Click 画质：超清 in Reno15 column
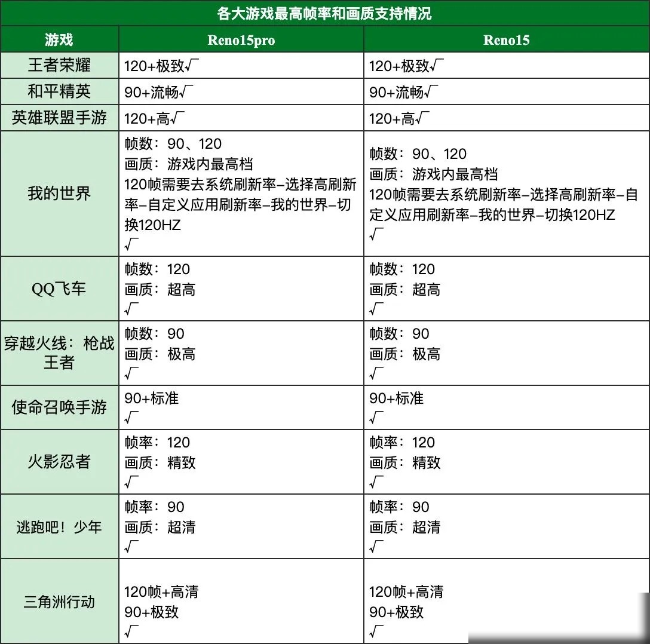The height and width of the screenshot is (644, 650). 404,527
